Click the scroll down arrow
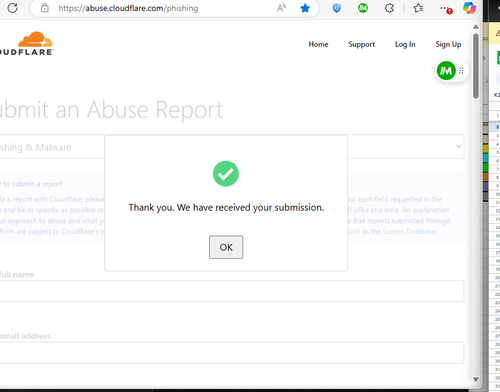Image resolution: width=500 pixels, height=392 pixels. pyautogui.click(x=476, y=379)
